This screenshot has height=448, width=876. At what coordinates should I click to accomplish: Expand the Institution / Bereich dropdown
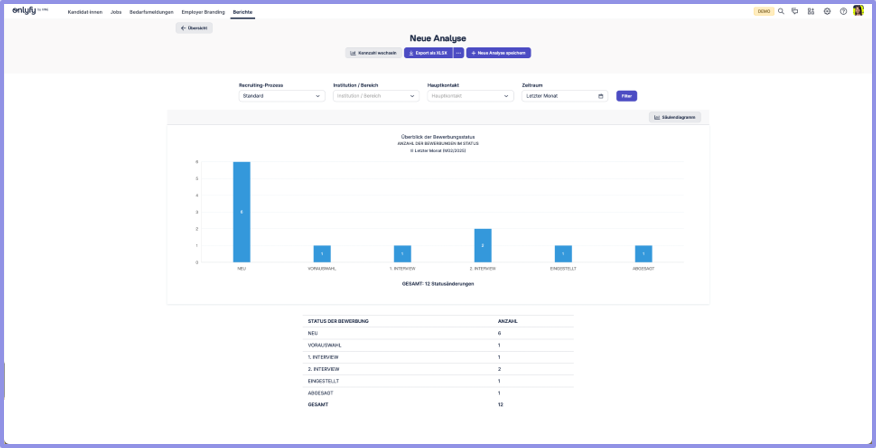[x=375, y=96]
